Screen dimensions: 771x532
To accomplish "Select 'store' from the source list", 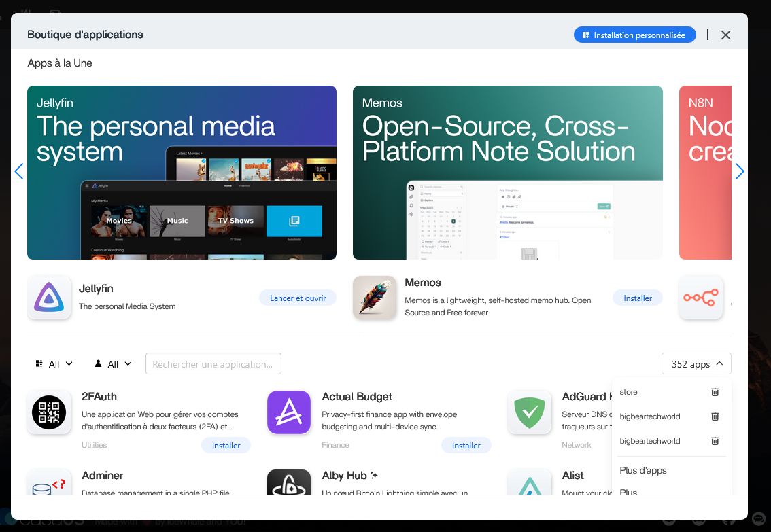I will click(629, 392).
